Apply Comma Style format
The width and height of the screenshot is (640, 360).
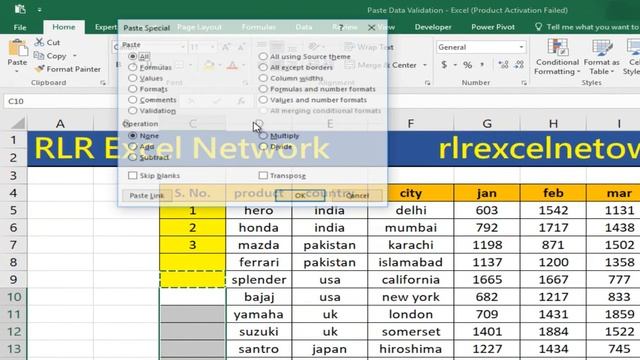(x=482, y=64)
